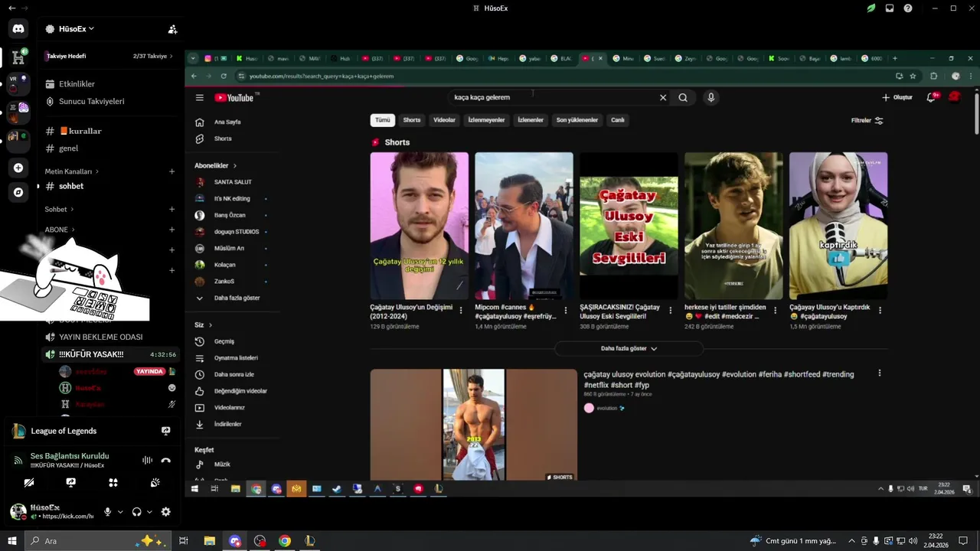
Task: Clear the YouTube search query X
Action: (x=663, y=97)
